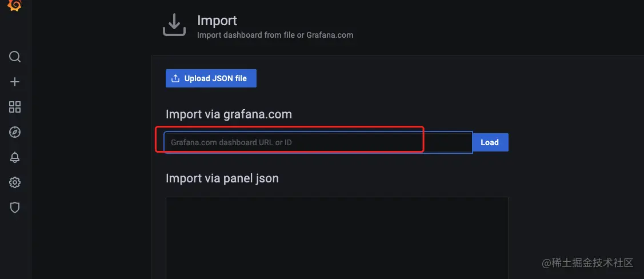The height and width of the screenshot is (279, 644).
Task: Click inside the panel json text area
Action: coord(337,237)
